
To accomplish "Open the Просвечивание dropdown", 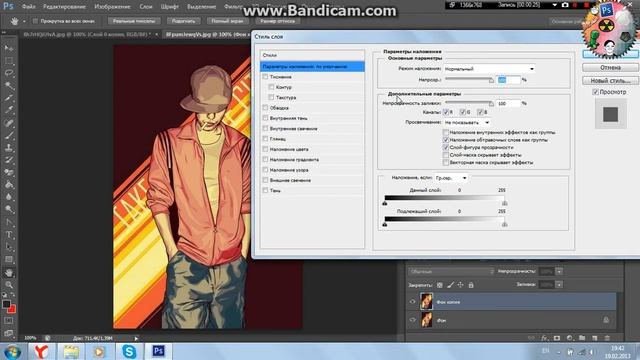I will pos(467,122).
